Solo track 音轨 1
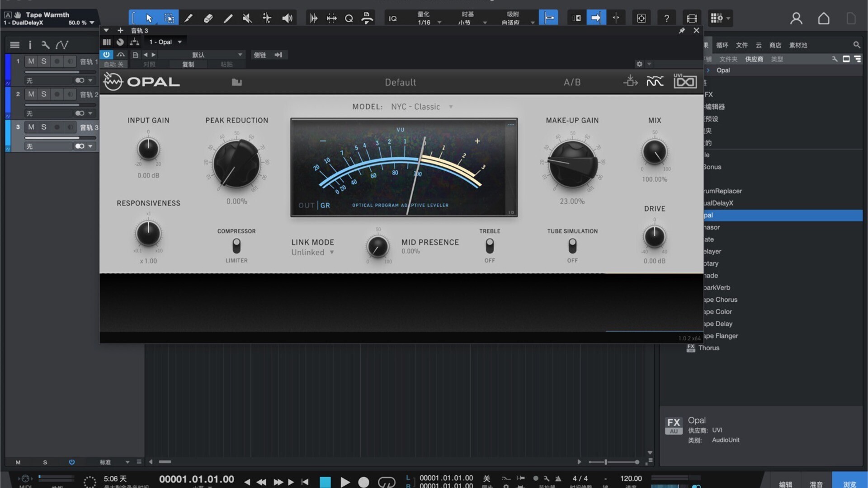The height and width of the screenshot is (488, 868). [x=44, y=61]
